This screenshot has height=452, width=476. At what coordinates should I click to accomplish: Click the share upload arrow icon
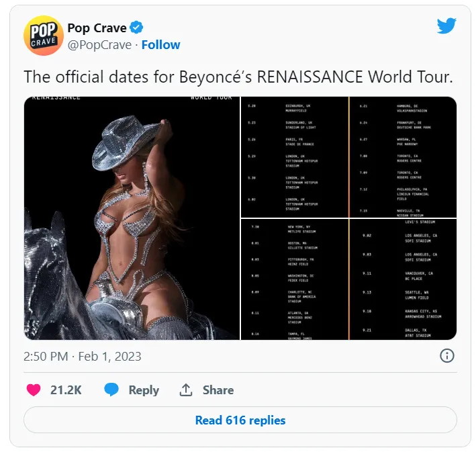[x=186, y=390]
